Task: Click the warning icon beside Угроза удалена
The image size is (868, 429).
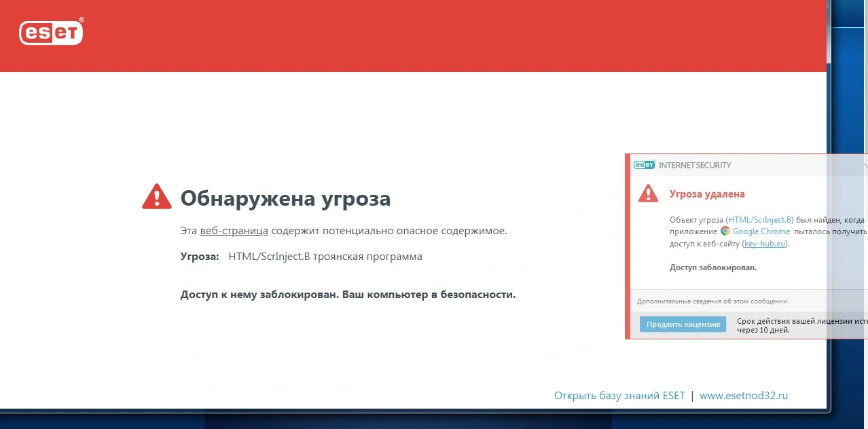Action: (x=649, y=193)
